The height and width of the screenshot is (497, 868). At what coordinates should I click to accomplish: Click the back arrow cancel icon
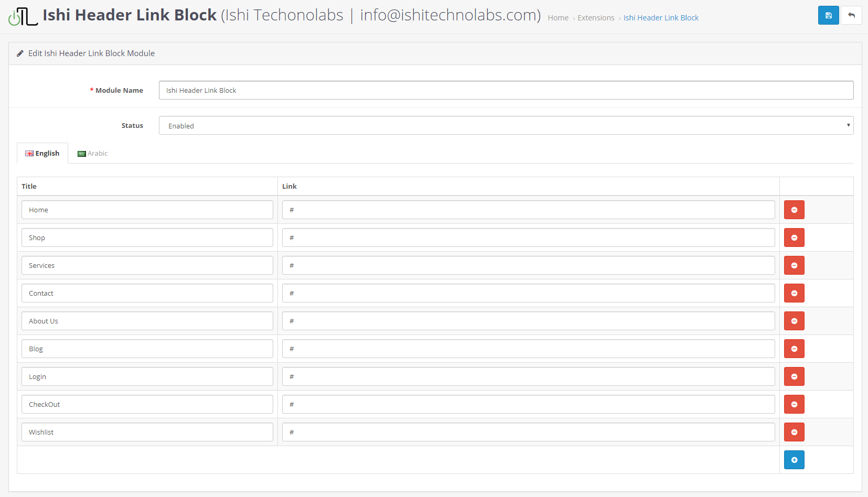[x=851, y=15]
